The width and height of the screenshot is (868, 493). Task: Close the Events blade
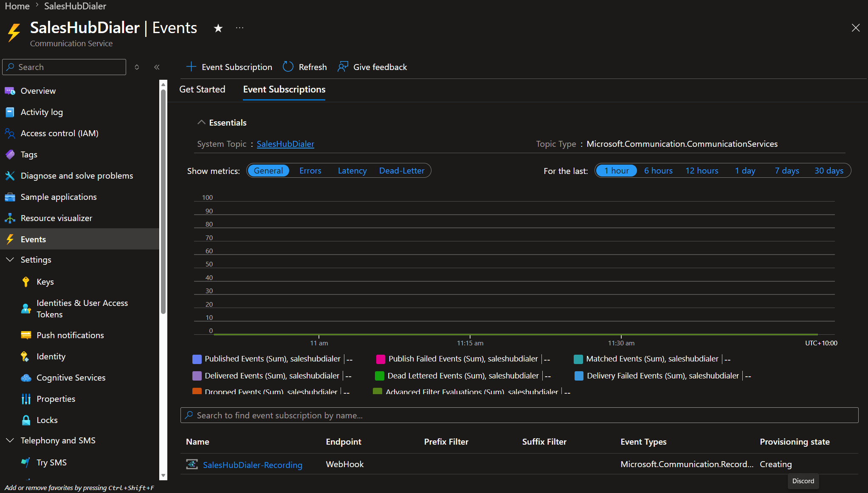coord(856,28)
